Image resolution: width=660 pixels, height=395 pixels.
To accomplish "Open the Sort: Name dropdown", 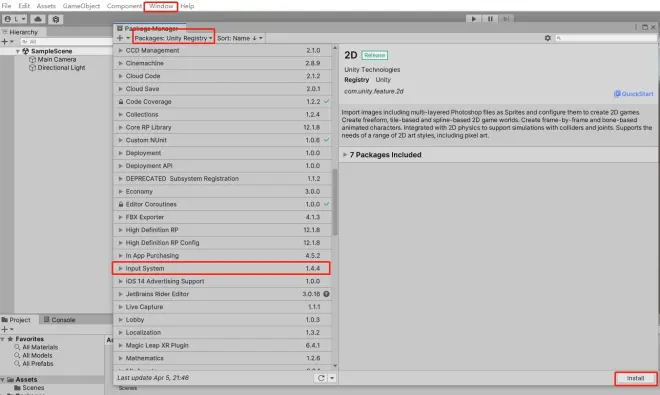I will (240, 38).
